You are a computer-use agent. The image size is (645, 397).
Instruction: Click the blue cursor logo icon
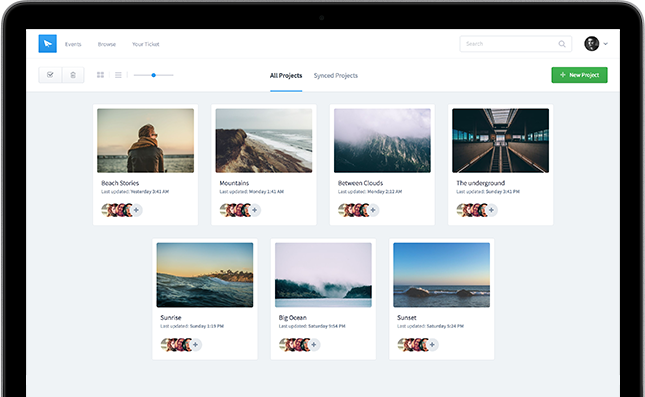click(x=47, y=44)
